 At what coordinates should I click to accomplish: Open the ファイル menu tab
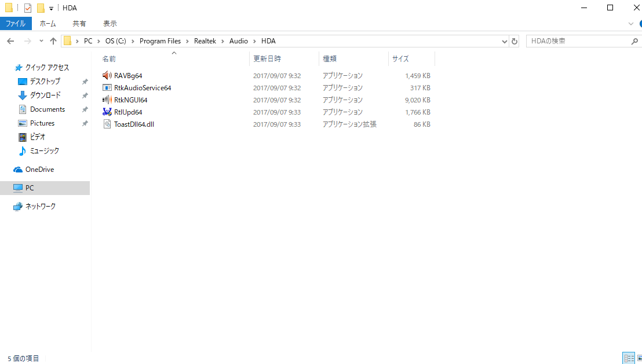coord(16,24)
